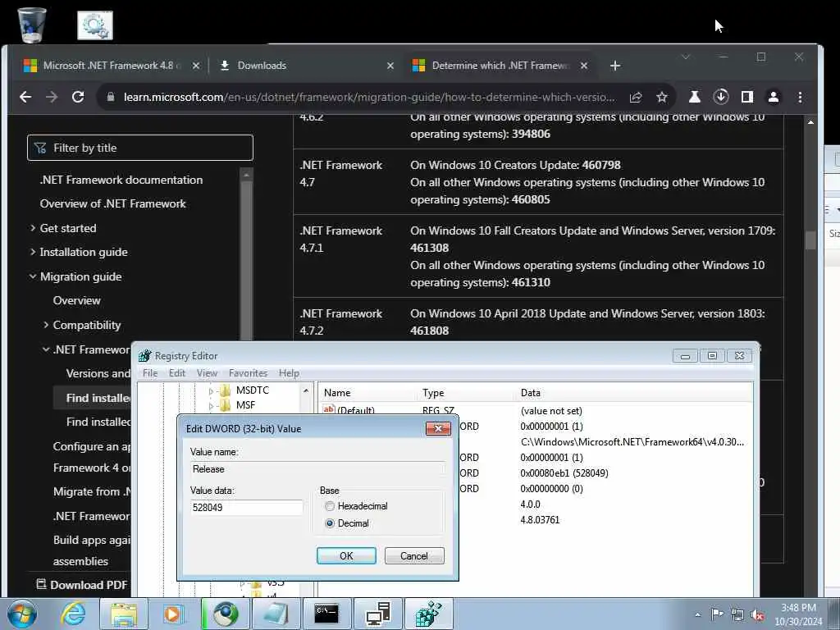This screenshot has width=840, height=630.
Task: Click the browser address bar URL
Action: coord(369,97)
